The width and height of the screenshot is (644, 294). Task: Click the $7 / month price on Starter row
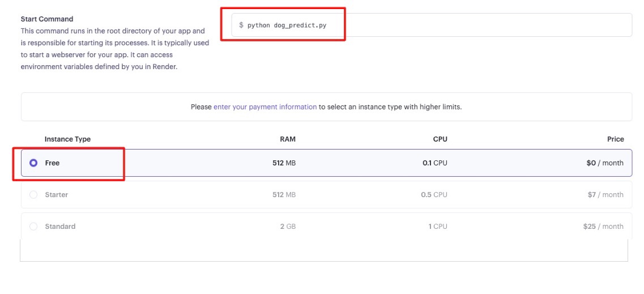(x=605, y=195)
